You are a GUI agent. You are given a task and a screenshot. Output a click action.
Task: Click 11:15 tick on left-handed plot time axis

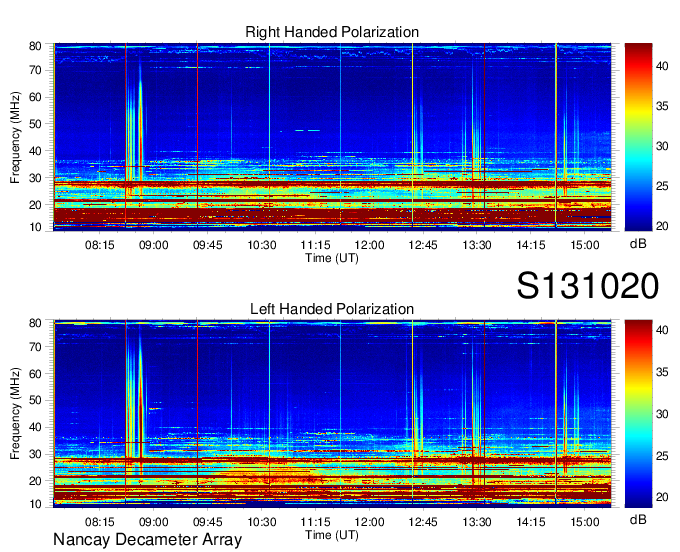(x=315, y=522)
